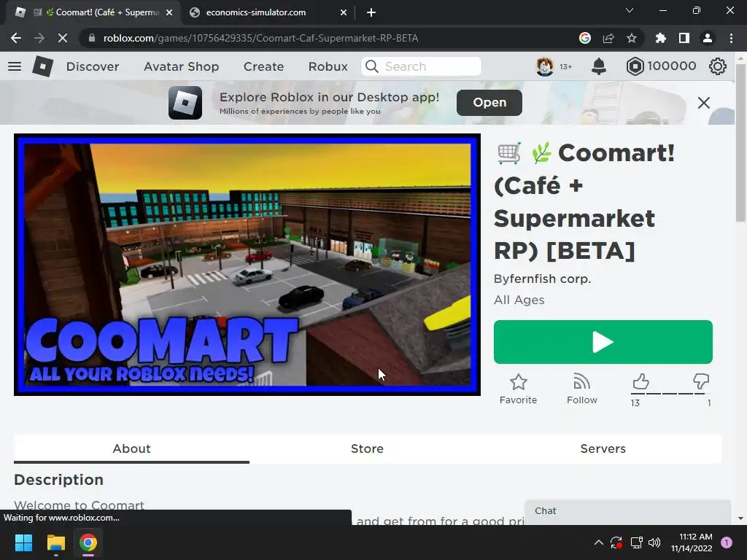Switch to the Servers tab

[x=603, y=448]
